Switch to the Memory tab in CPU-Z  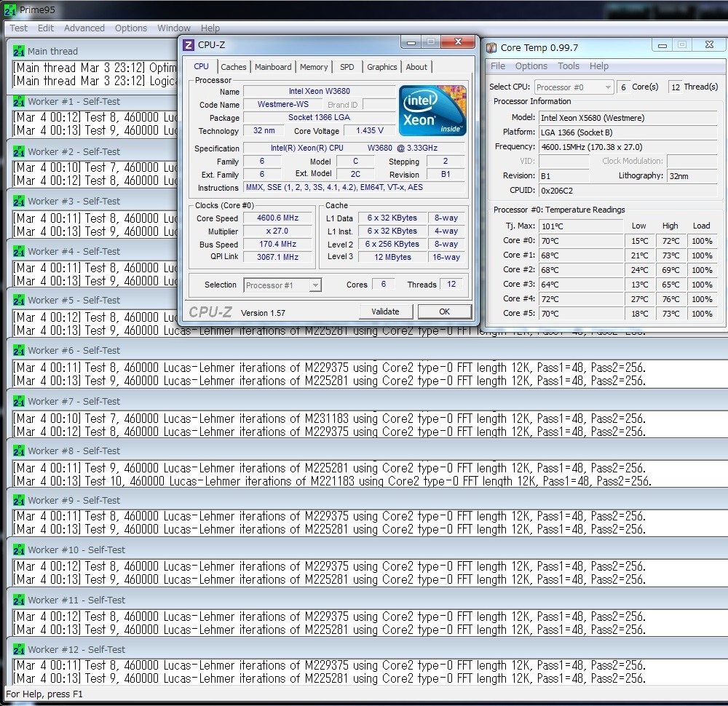pos(314,67)
